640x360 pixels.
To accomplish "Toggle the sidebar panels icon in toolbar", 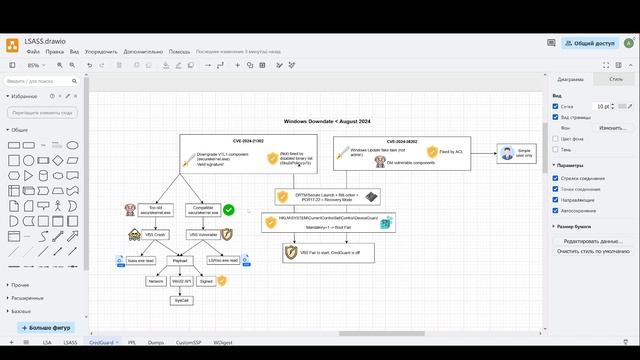I will coord(12,65).
